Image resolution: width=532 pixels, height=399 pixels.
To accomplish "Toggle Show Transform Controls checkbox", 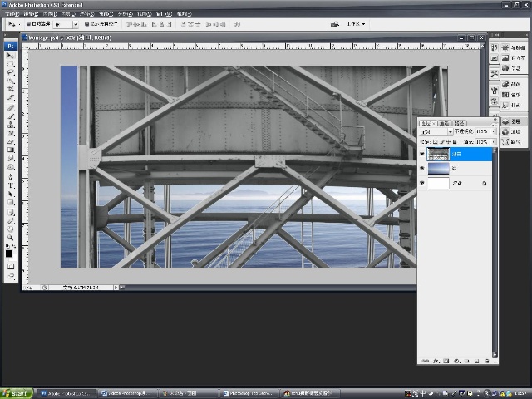I will (86, 24).
